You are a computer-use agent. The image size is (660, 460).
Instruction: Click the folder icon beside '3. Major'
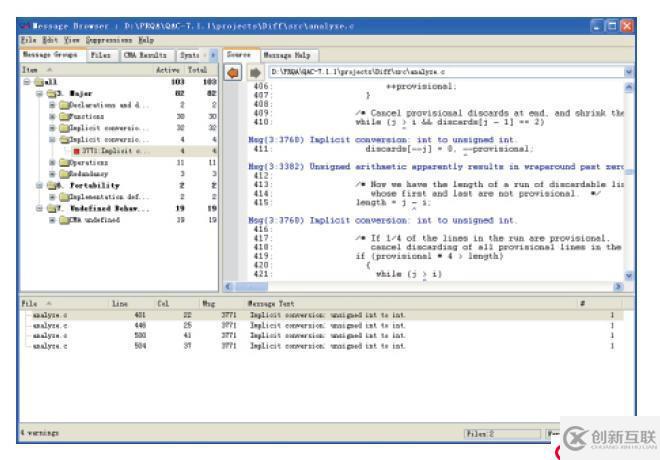(52, 93)
